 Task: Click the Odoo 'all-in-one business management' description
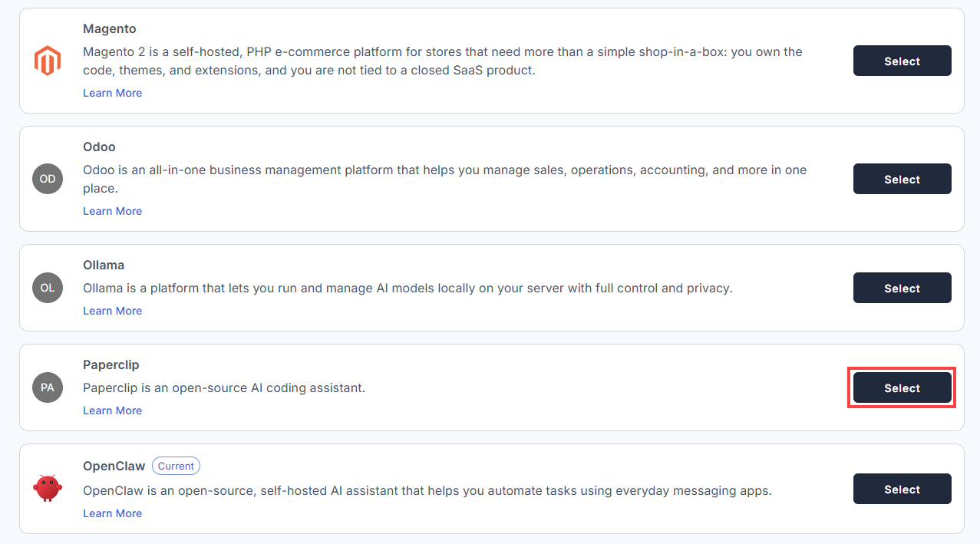click(x=444, y=179)
